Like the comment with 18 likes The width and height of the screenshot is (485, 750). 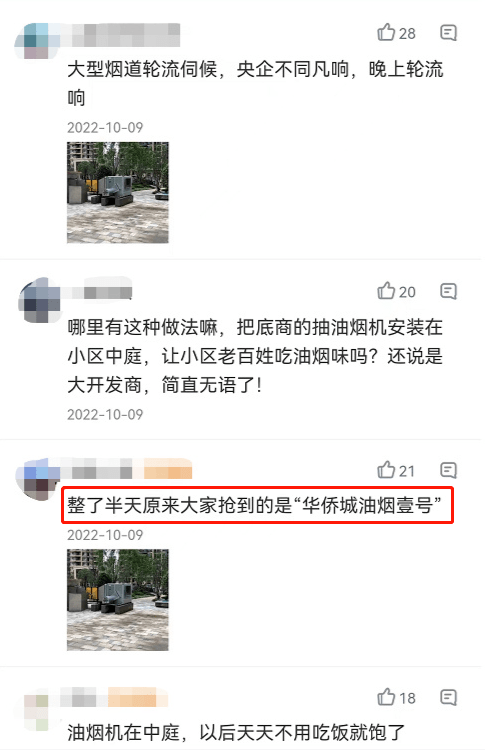(x=396, y=698)
